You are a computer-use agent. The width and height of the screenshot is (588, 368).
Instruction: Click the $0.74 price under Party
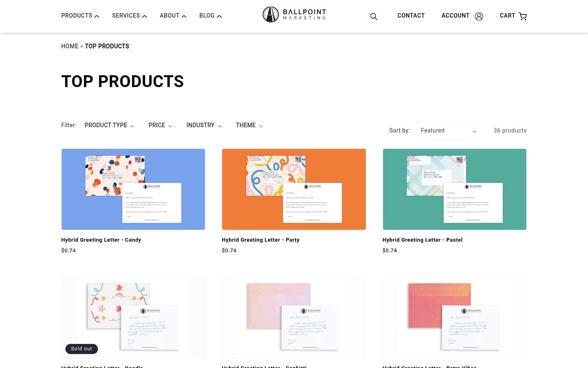[229, 251]
